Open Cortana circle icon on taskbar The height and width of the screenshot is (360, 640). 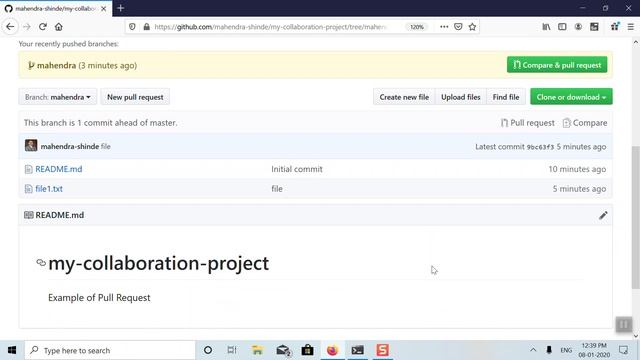click(x=208, y=350)
